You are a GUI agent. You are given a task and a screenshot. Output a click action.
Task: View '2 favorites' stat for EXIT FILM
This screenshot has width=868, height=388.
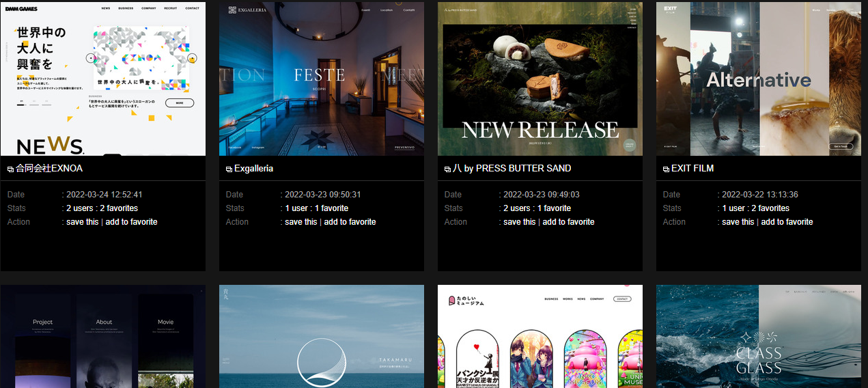tap(770, 208)
